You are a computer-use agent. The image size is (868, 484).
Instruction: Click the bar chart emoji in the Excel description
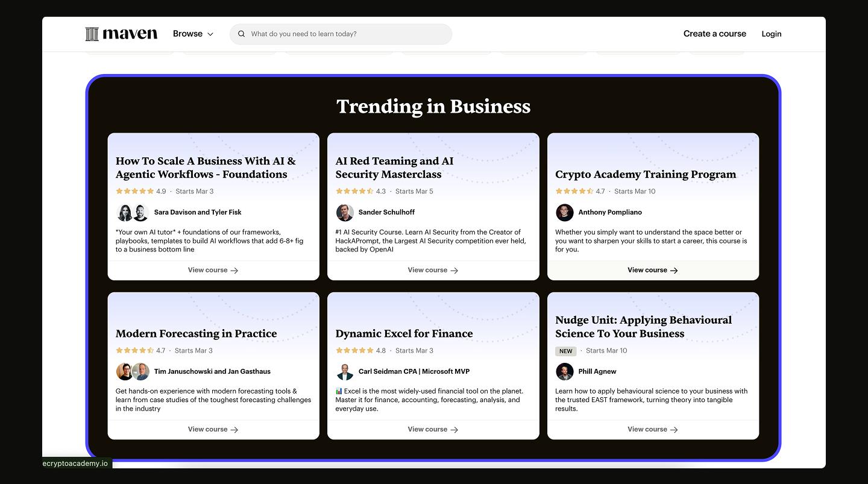pyautogui.click(x=339, y=391)
